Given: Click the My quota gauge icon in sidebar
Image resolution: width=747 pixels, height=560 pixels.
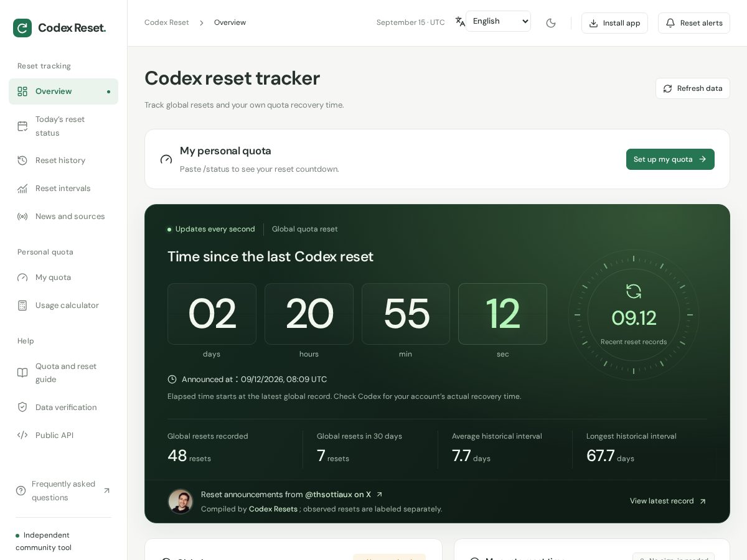Looking at the screenshot, I should (22, 278).
